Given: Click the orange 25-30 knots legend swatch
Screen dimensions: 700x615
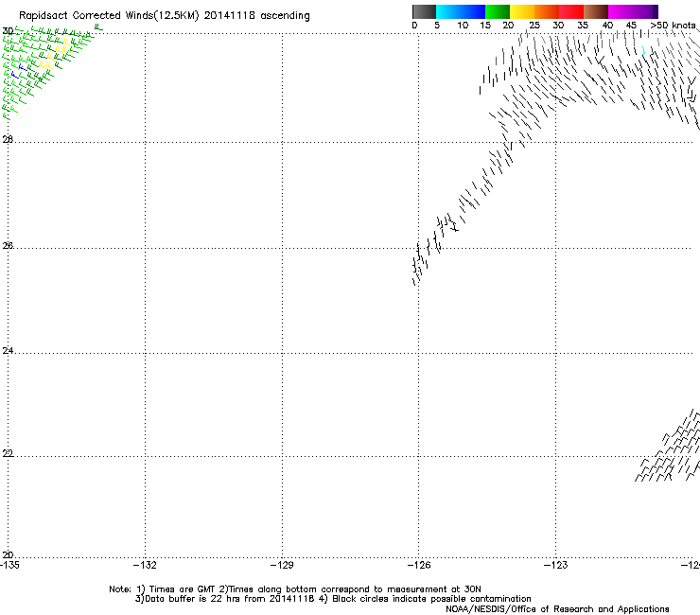Looking at the screenshot, I should (547, 11).
